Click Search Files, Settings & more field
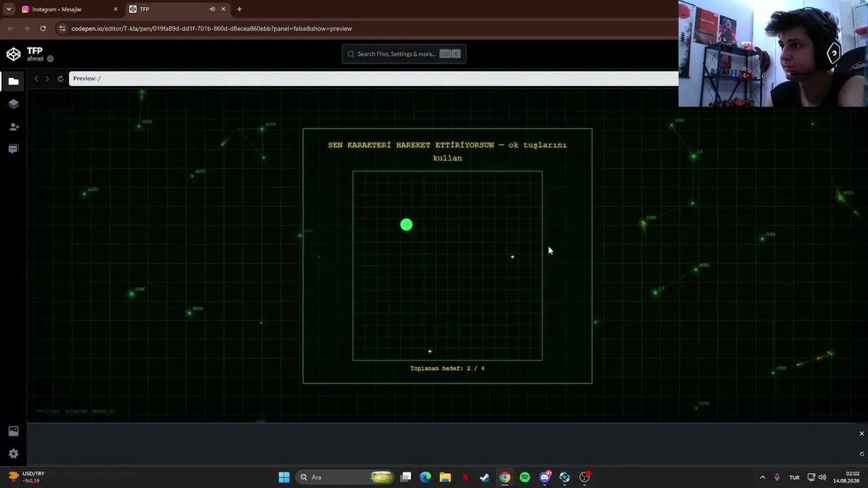Screen dimensions: 868x488 (x=404, y=54)
